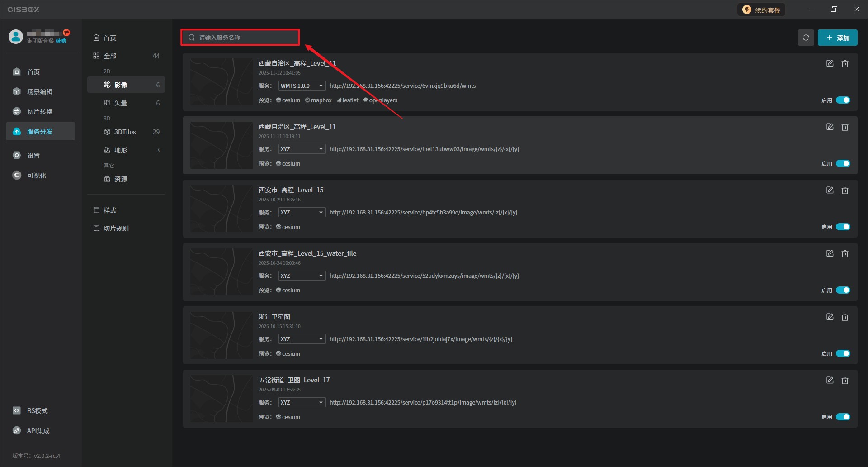Select the 3DTiles category

[125, 132]
